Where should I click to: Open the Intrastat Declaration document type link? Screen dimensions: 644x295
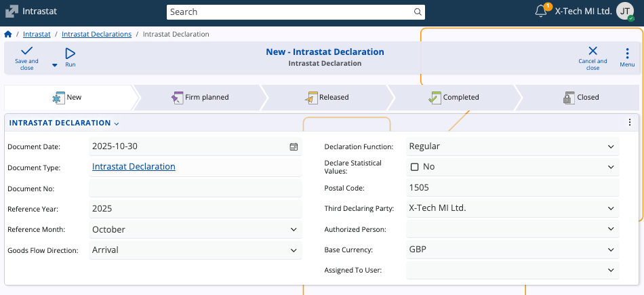[134, 167]
